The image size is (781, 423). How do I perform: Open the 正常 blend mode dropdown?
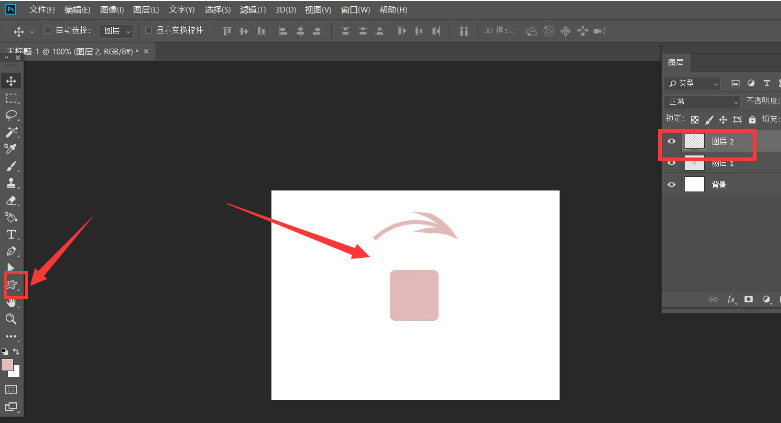[x=702, y=102]
